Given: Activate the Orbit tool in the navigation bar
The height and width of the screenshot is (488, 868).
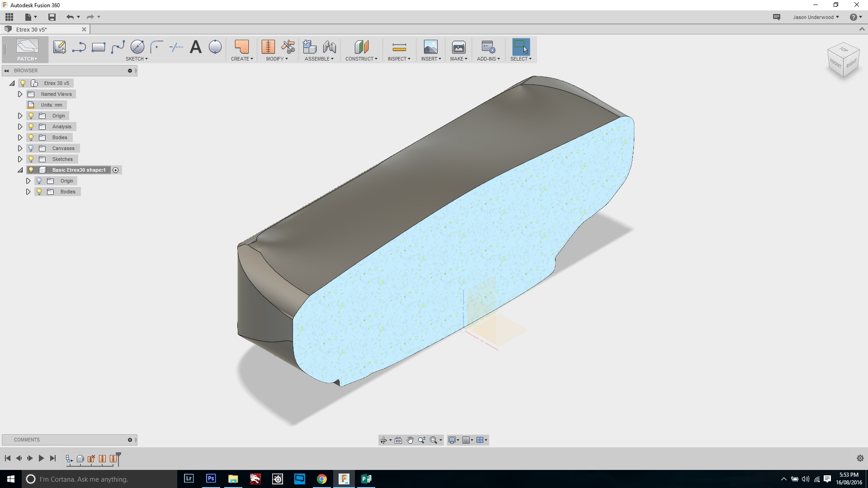Looking at the screenshot, I should click(383, 440).
